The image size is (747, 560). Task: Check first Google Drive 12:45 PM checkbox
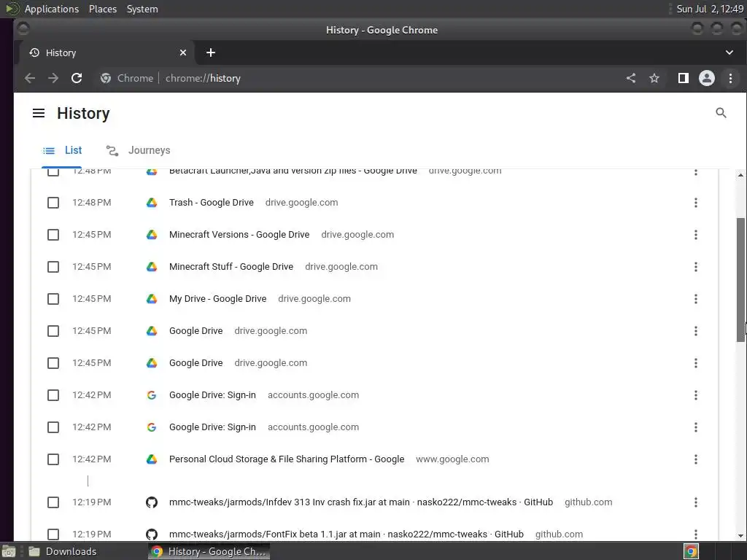click(x=53, y=331)
